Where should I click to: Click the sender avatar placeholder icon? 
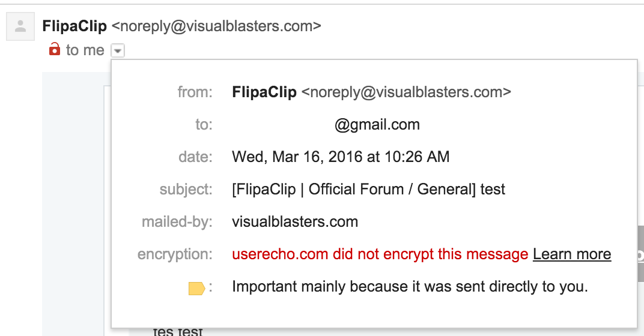click(20, 26)
